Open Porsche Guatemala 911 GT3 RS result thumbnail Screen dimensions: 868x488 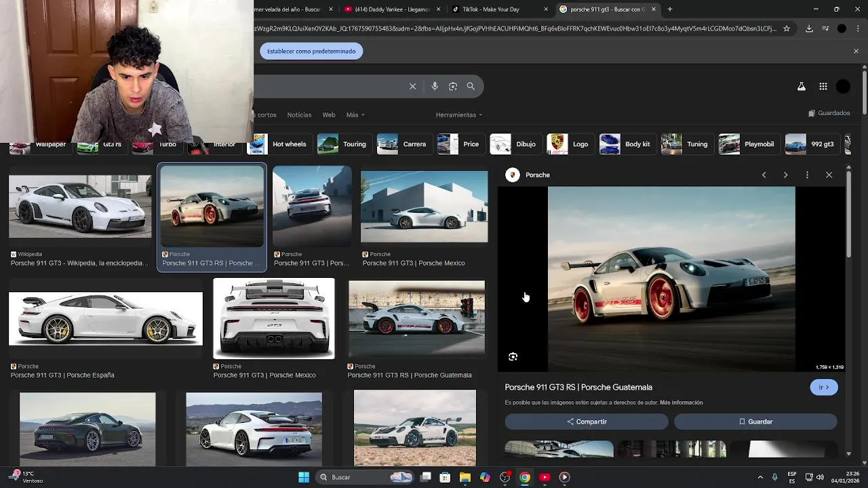tap(416, 319)
